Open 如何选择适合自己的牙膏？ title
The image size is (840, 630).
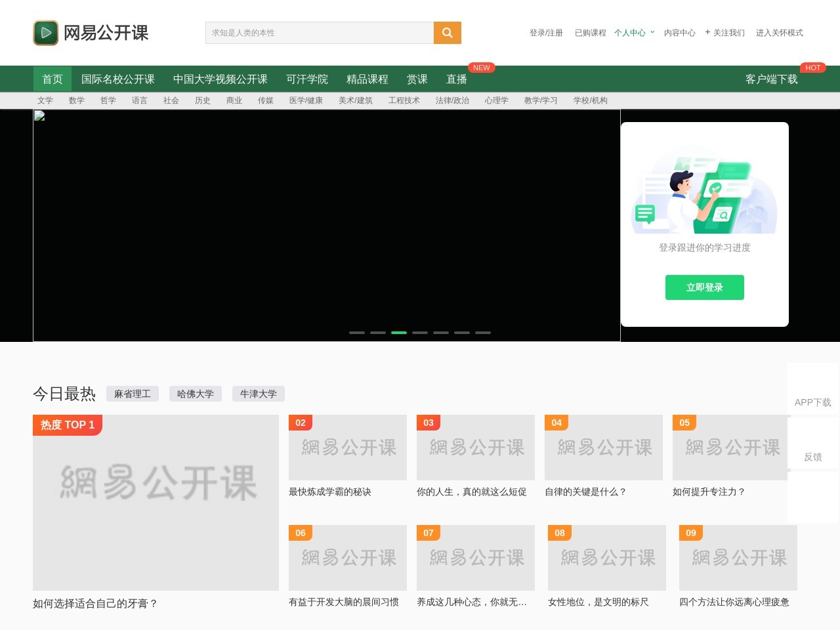[x=95, y=604]
